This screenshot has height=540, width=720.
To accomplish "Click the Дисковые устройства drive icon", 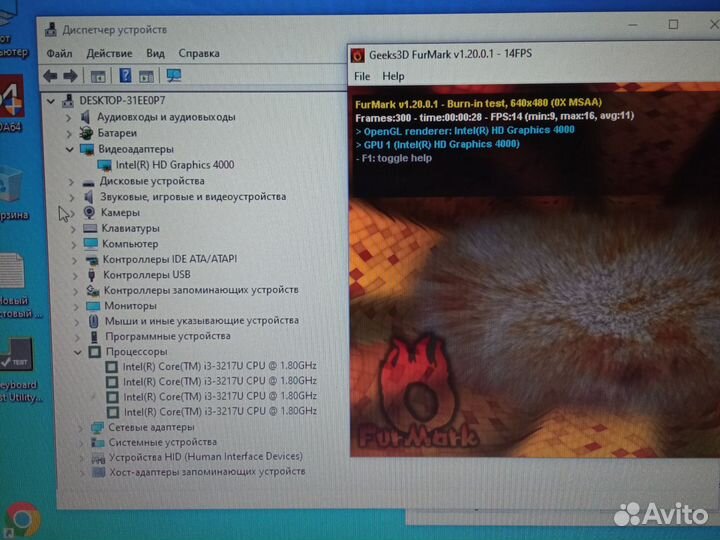I will [89, 182].
